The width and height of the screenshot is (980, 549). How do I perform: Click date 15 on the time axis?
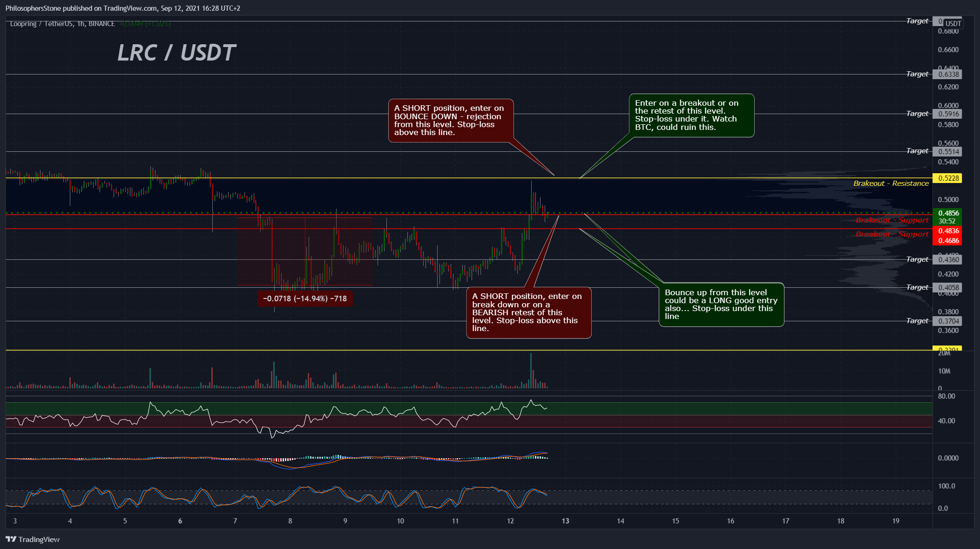[676, 521]
